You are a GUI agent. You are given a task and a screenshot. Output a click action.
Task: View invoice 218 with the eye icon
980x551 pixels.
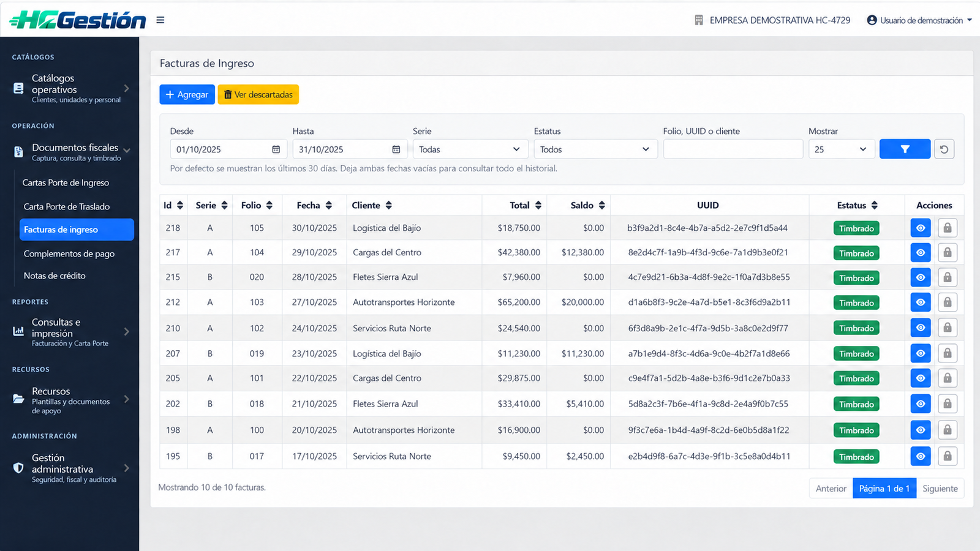921,228
